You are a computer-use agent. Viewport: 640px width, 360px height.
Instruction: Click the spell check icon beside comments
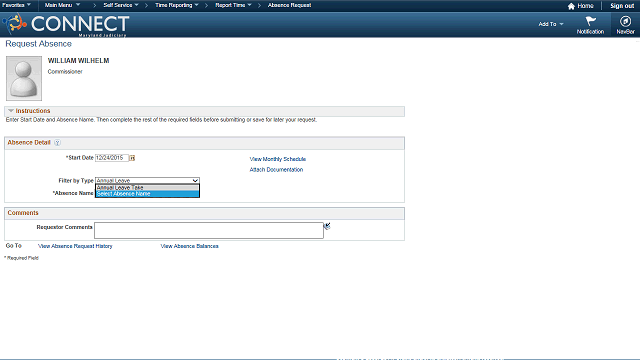tap(327, 226)
